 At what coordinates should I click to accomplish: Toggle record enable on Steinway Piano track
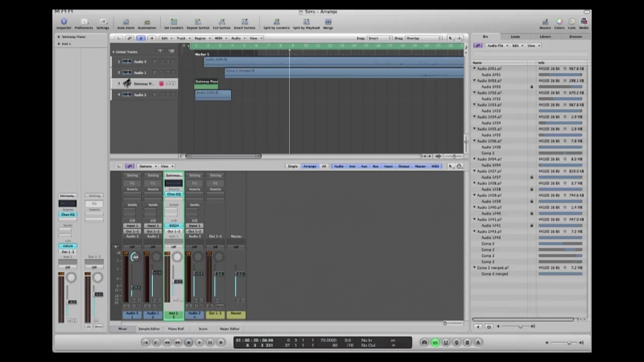pyautogui.click(x=161, y=84)
